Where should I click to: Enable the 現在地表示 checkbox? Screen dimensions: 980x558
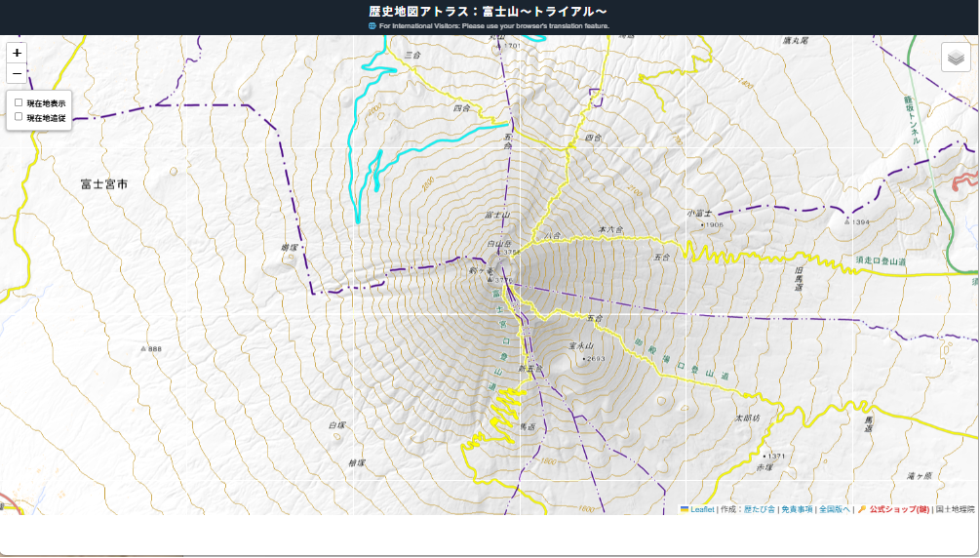[x=19, y=102]
